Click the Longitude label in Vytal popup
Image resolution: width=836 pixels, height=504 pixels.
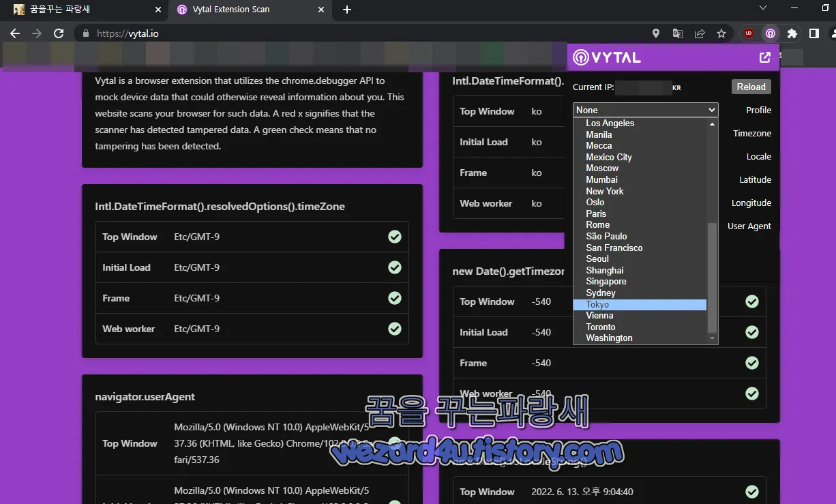point(751,203)
